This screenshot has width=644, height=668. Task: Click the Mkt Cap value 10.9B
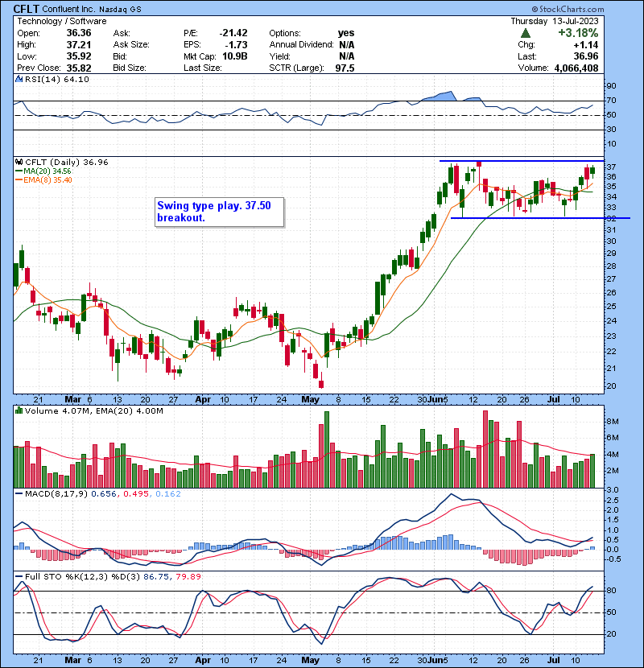click(x=235, y=56)
